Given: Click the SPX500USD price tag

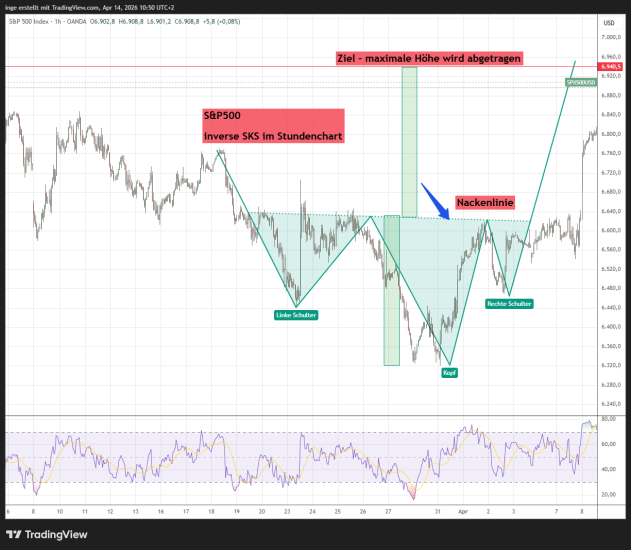Looking at the screenshot, I should (581, 81).
